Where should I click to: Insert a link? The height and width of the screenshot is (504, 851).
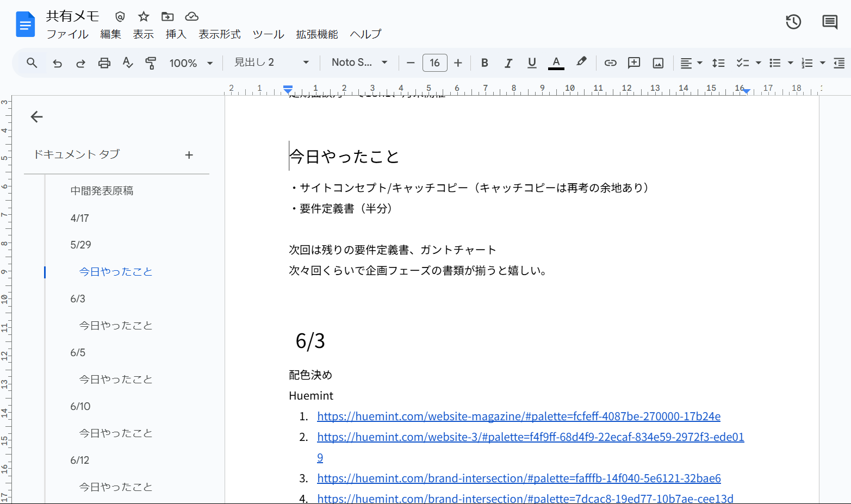611,63
